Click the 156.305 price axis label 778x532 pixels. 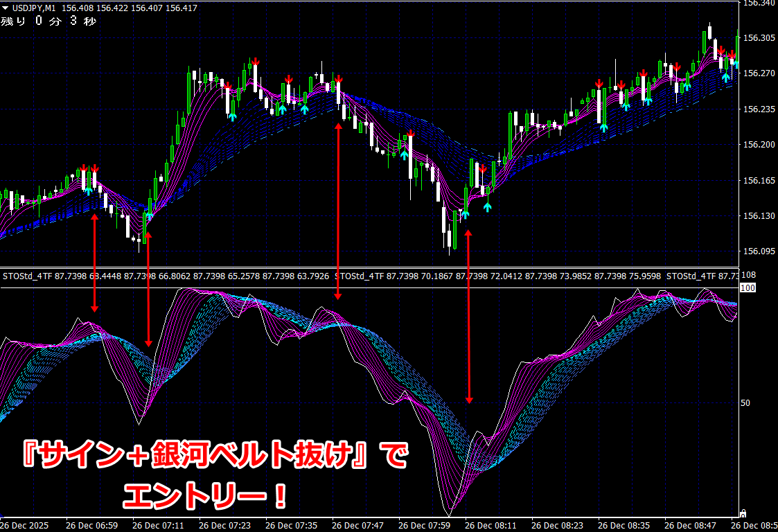tap(759, 37)
